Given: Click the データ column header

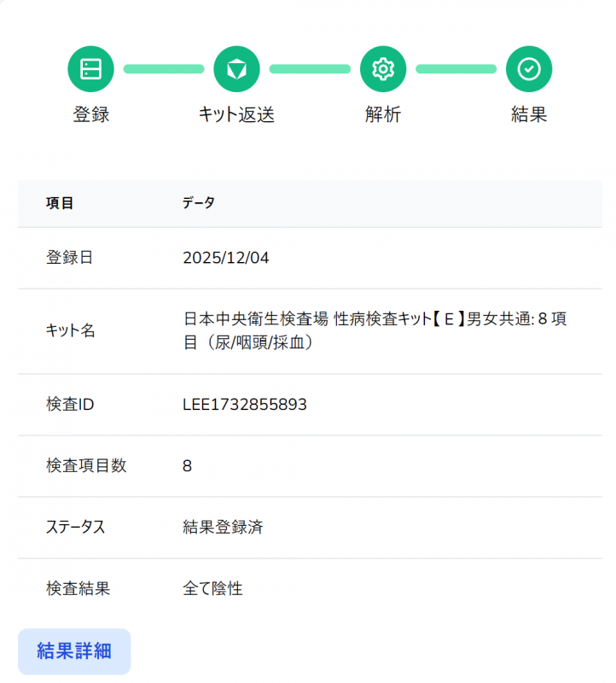Looking at the screenshot, I should pos(199,203).
